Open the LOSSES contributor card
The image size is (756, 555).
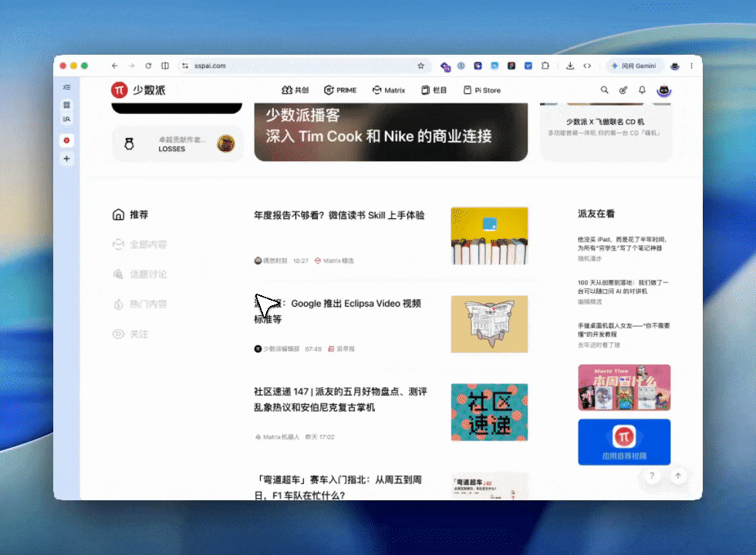177,143
